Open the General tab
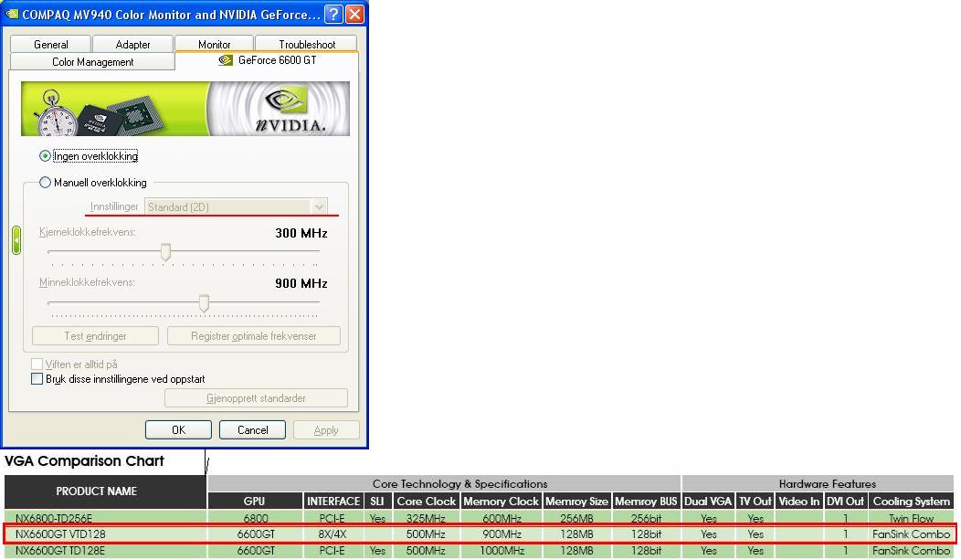Viewport: 961px width, 560px height. [51, 44]
